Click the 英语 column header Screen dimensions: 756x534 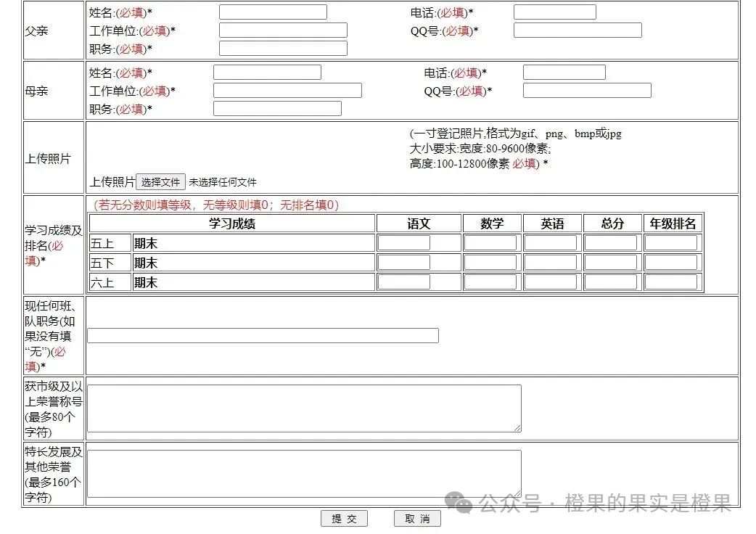click(553, 223)
